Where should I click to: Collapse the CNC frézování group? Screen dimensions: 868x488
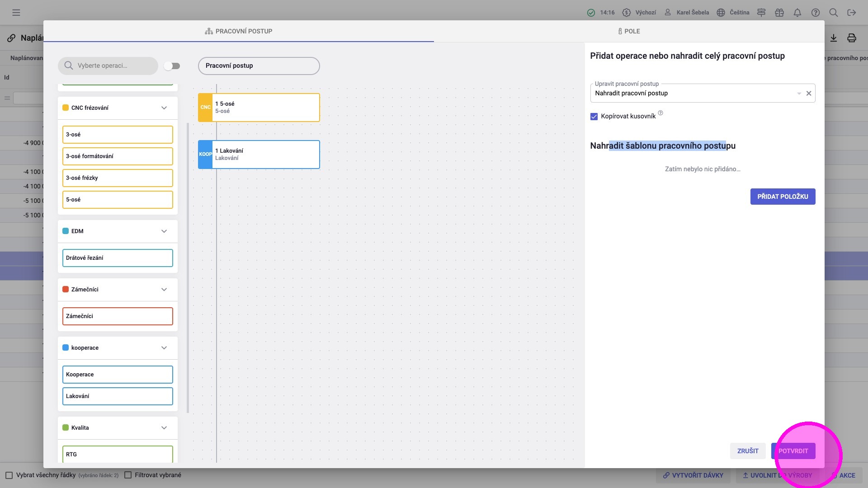(x=164, y=108)
